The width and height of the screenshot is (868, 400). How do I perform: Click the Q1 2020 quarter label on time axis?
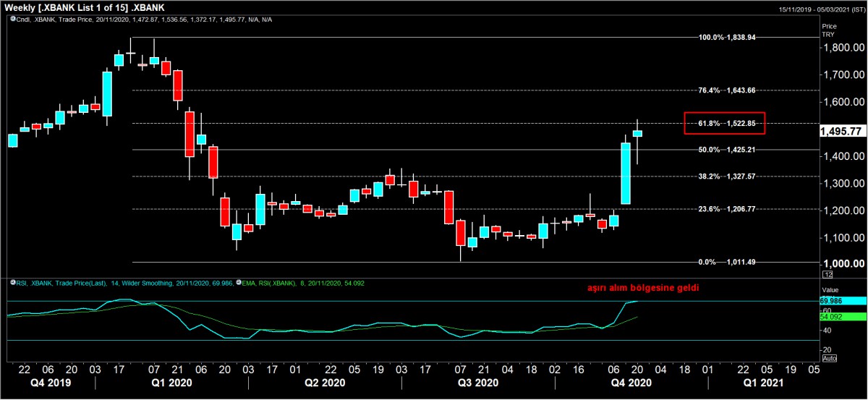[172, 383]
